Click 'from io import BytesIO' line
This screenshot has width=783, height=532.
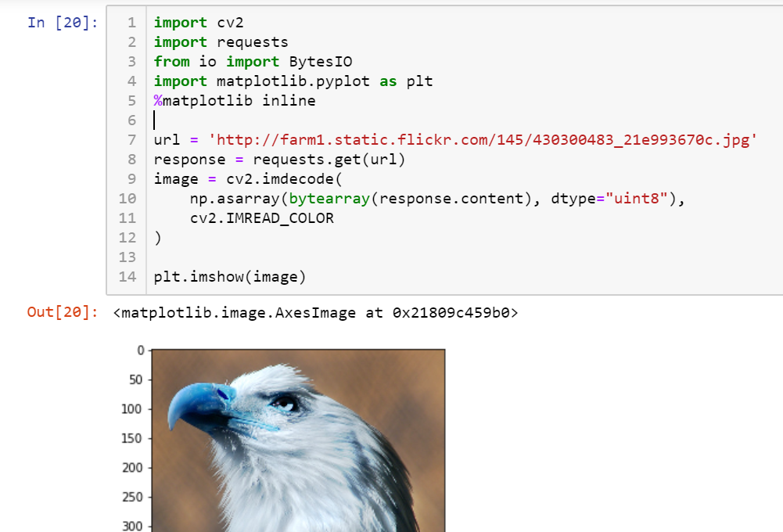tap(253, 62)
